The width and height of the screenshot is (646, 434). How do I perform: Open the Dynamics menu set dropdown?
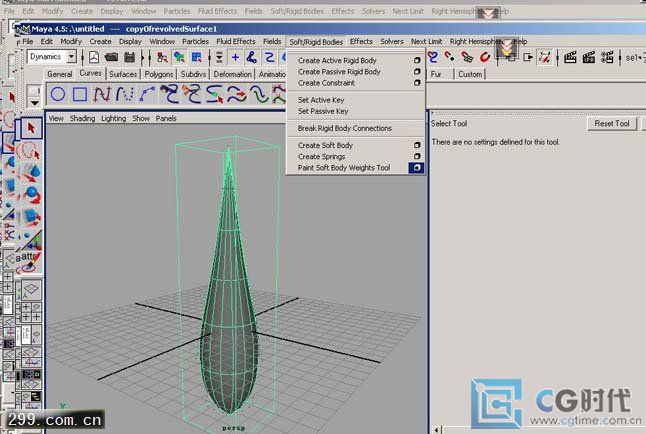click(x=72, y=56)
